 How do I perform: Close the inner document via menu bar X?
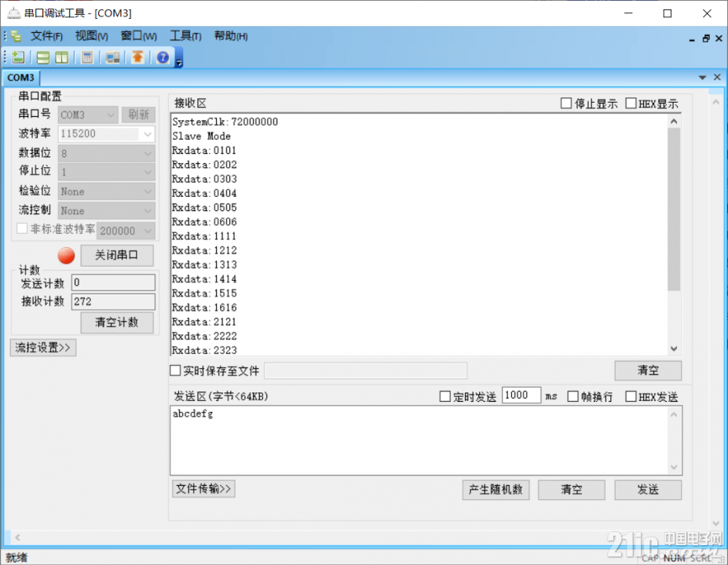click(x=719, y=38)
